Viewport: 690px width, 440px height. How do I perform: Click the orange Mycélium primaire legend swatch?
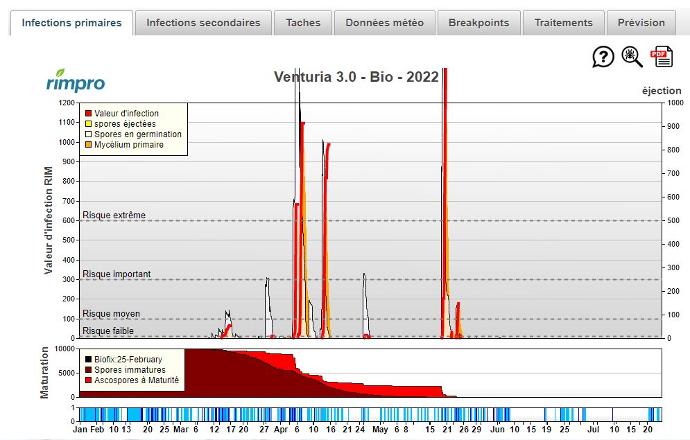88,145
